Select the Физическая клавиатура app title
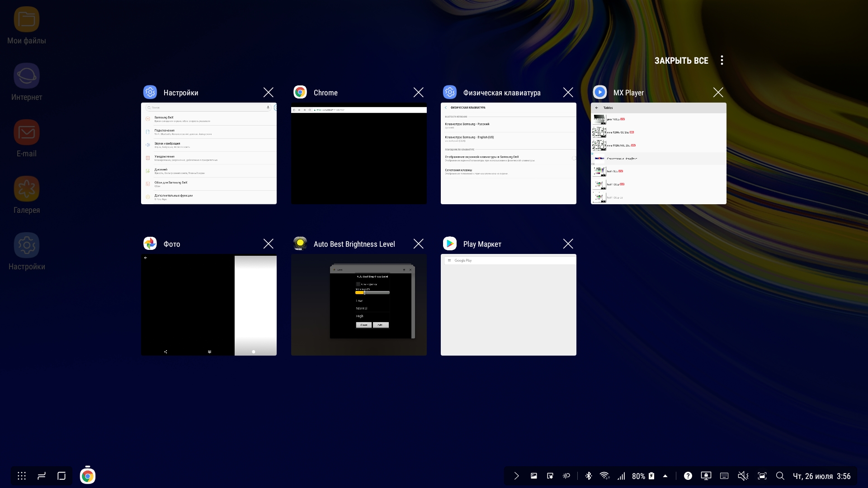 (502, 93)
